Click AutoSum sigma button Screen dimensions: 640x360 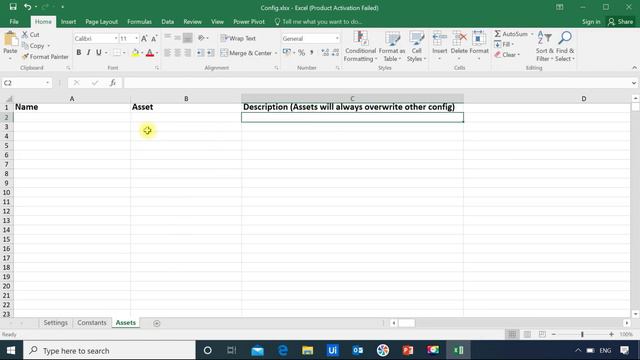(510, 34)
